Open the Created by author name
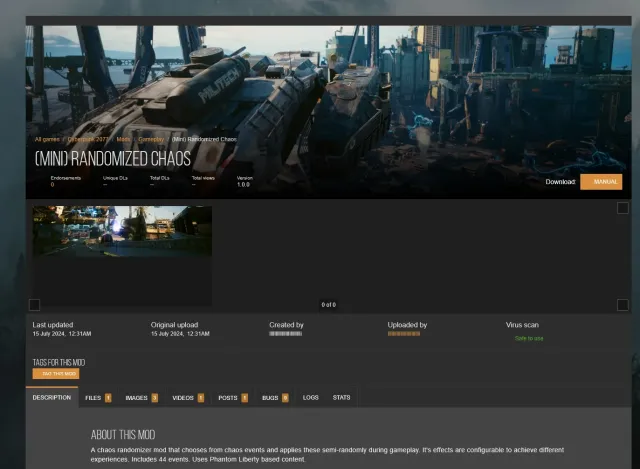The height and width of the screenshot is (469, 640). click(x=285, y=334)
